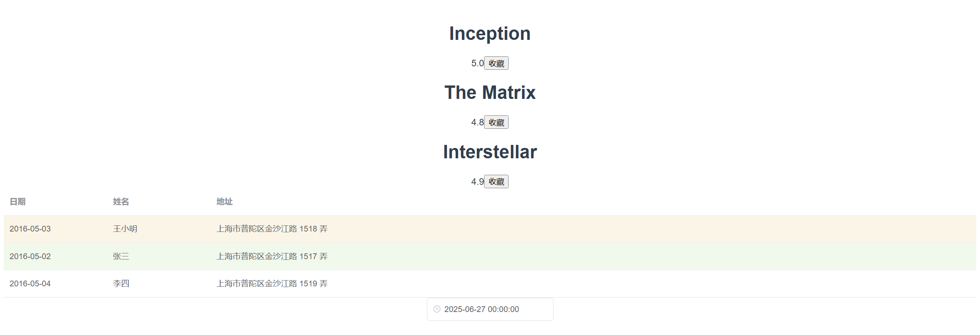Favorite The Matrix using its 收藏 button
980x335 pixels.
coord(496,122)
